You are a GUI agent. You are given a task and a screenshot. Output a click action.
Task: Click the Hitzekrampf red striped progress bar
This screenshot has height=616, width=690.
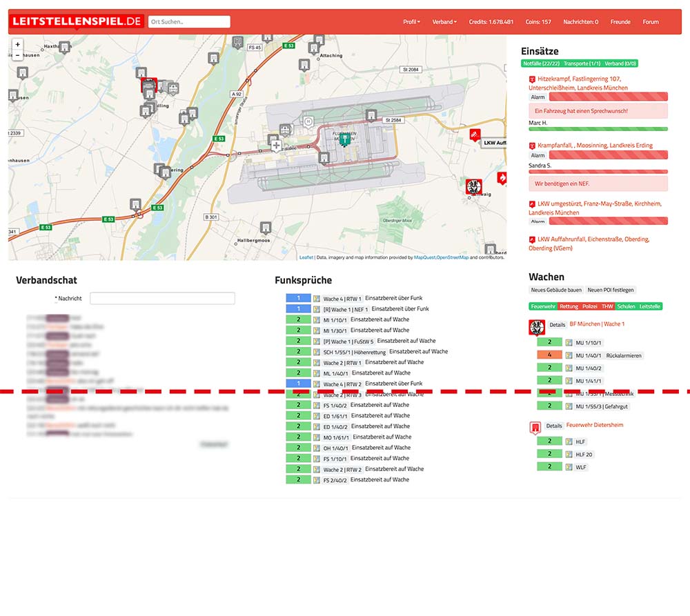click(x=608, y=97)
